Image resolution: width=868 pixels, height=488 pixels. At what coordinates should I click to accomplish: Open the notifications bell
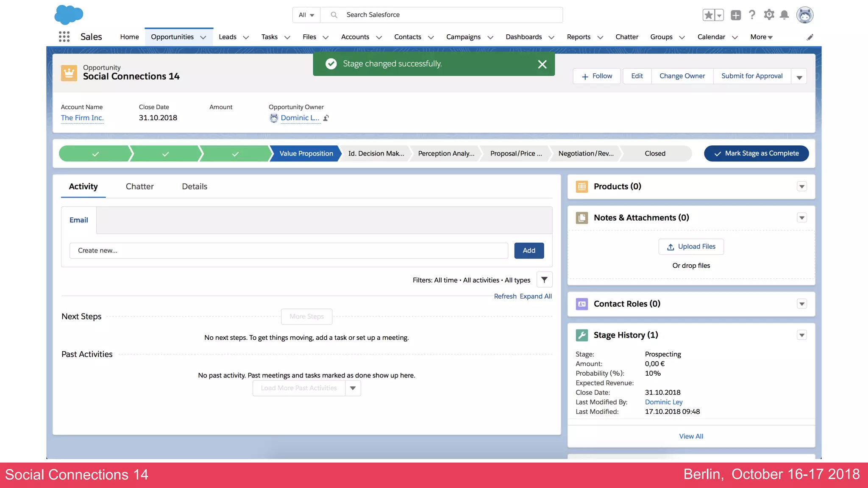785,15
